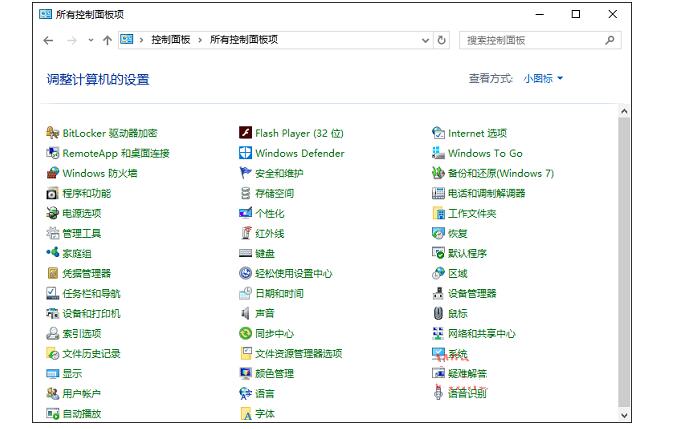Screen dimensions: 676x429
Task: Open the 电话和调制解调器 icon
Action: pyautogui.click(x=438, y=193)
